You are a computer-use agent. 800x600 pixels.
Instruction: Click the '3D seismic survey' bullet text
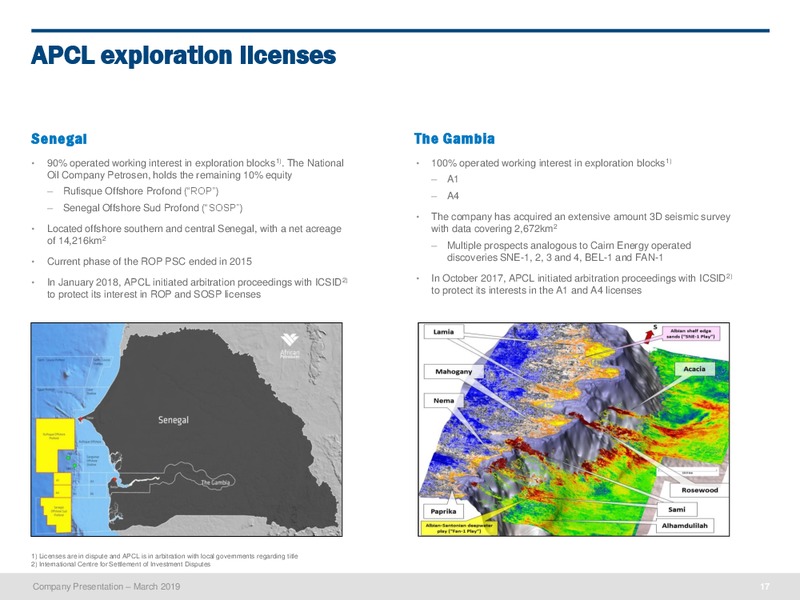[x=581, y=222]
